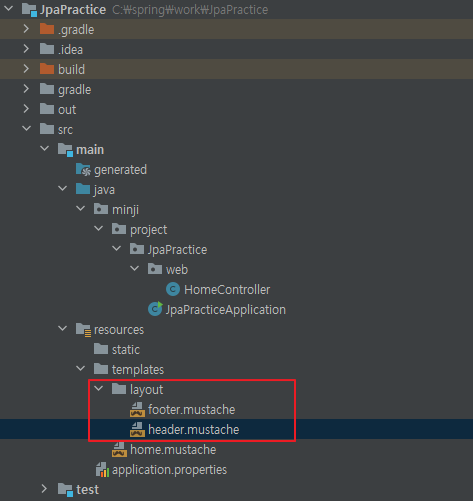Select the minji package label

tap(125, 210)
